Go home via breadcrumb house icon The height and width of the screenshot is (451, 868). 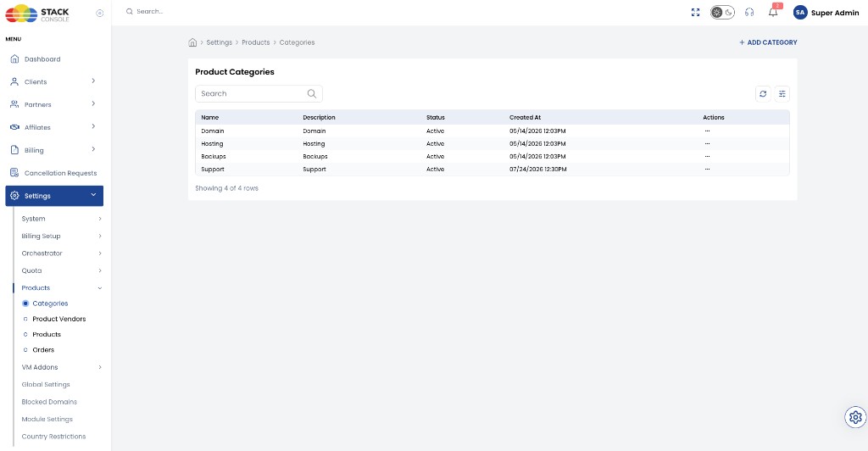[x=192, y=42]
